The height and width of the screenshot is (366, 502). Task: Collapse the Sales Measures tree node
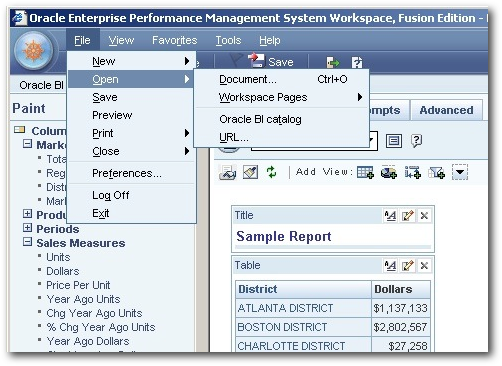click(x=28, y=242)
